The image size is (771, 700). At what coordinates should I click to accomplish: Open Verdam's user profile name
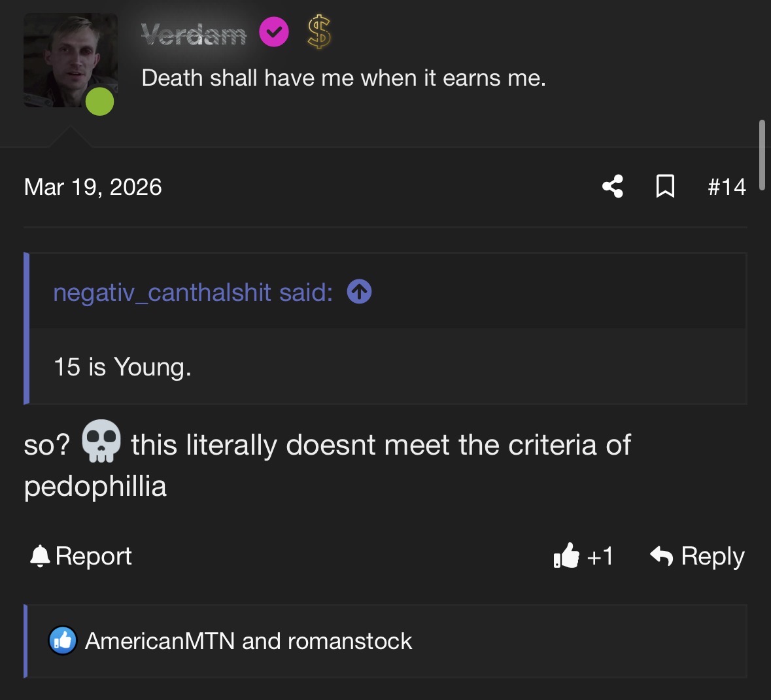click(x=194, y=34)
